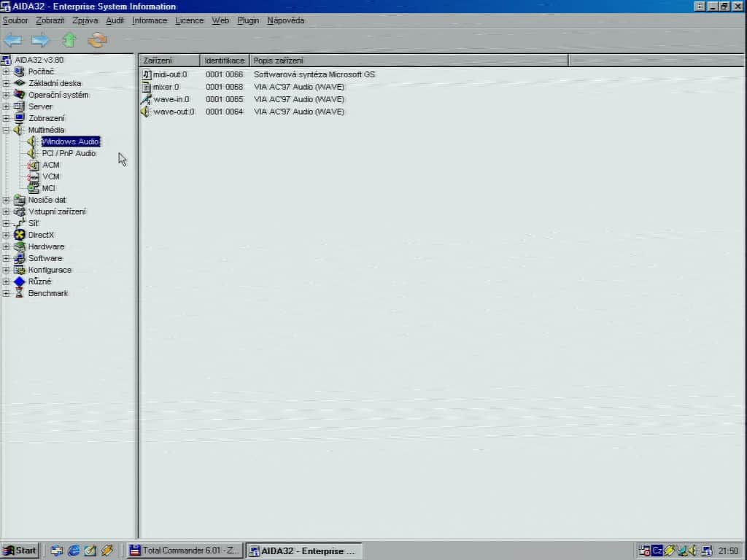The image size is (747, 560).
Task: Go back with the left arrow toolbar icon
Action: 12,40
